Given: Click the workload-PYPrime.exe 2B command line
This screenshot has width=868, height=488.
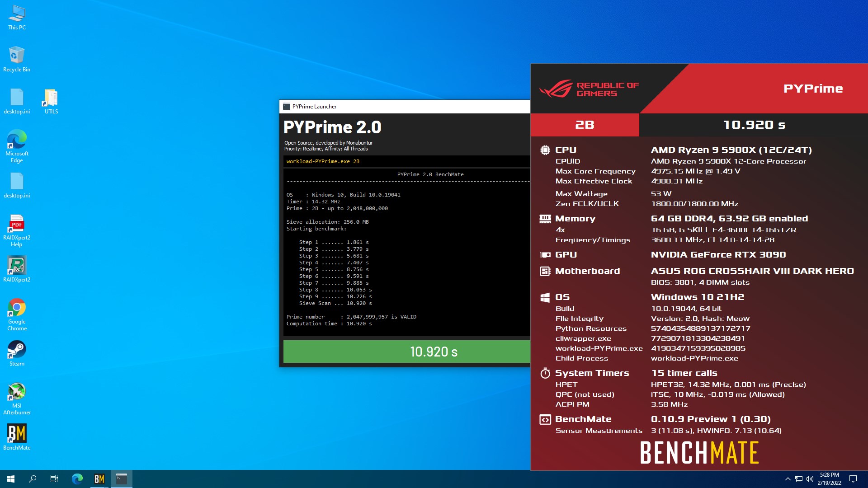Looking at the screenshot, I should point(323,161).
